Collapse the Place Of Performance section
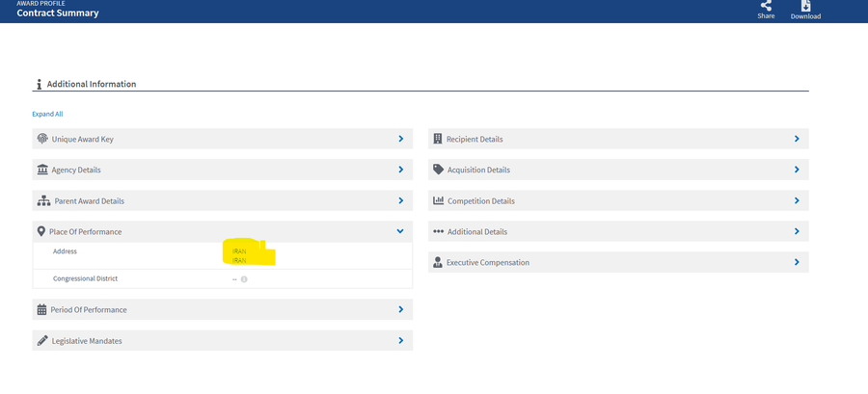 399,231
